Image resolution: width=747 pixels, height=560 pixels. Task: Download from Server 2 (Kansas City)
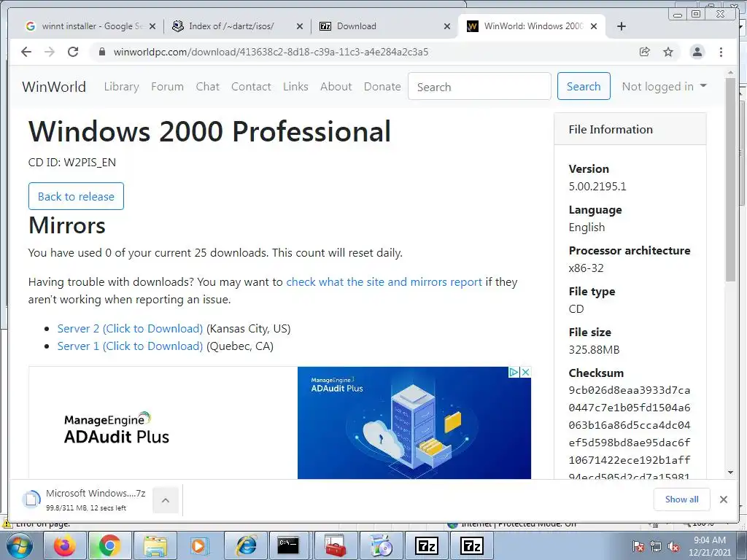tap(130, 329)
